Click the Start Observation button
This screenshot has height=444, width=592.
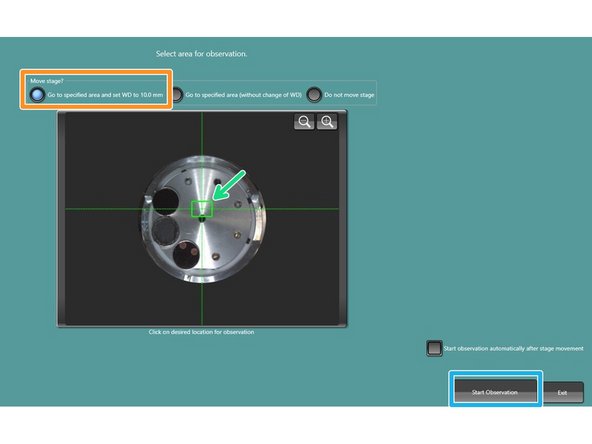[495, 391]
